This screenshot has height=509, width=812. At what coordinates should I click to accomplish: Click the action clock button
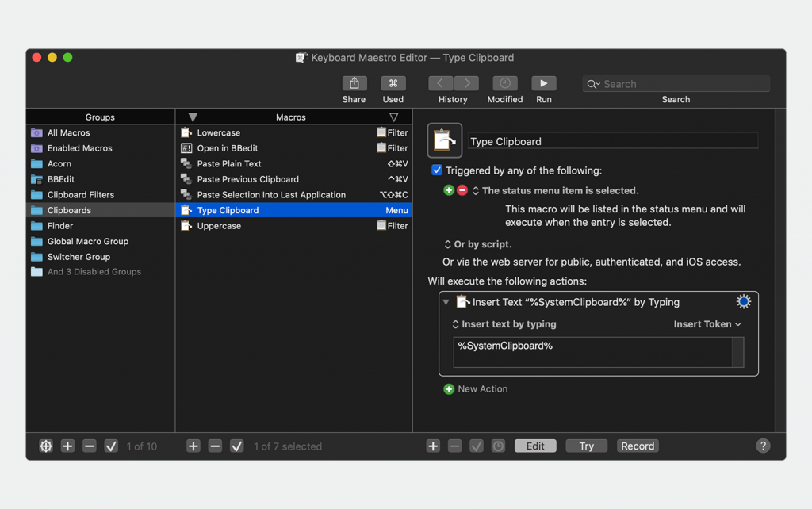[x=498, y=446]
